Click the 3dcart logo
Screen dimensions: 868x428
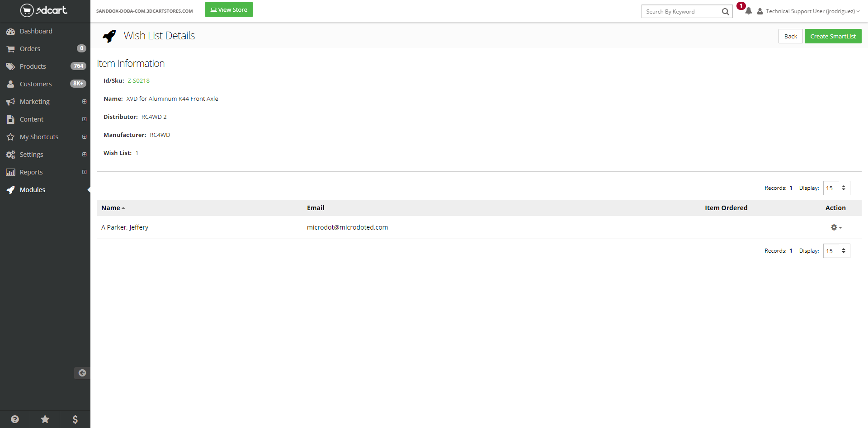[44, 10]
